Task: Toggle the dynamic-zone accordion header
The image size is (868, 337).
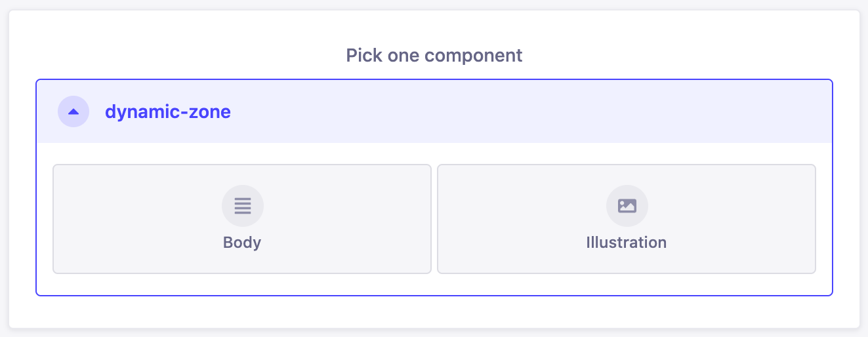Action: click(x=433, y=111)
